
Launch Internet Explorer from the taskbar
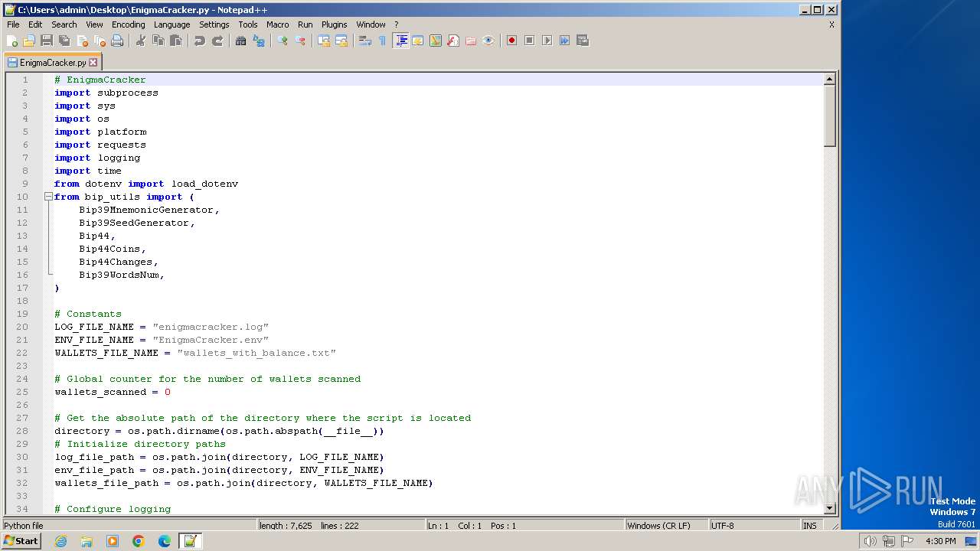pyautogui.click(x=60, y=541)
